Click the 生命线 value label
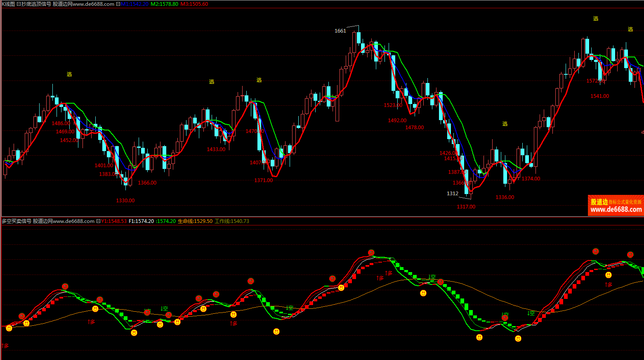This screenshot has width=644, height=360. pos(195,221)
